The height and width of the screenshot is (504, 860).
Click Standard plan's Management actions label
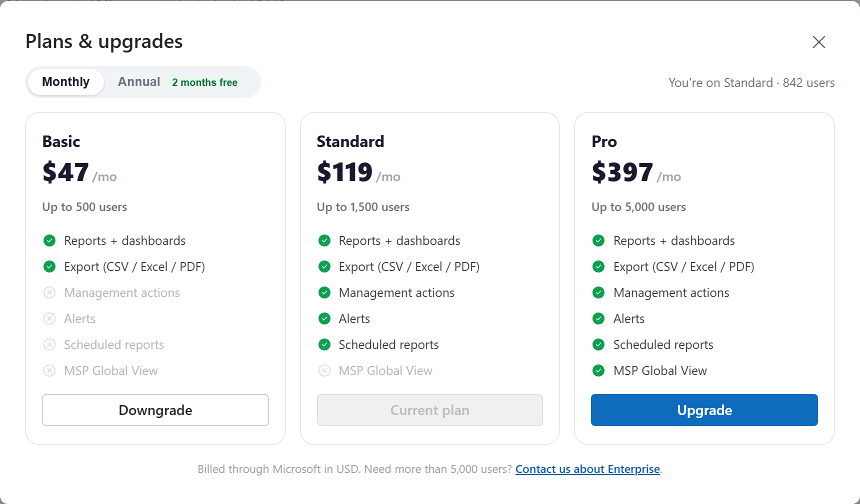[x=396, y=293]
